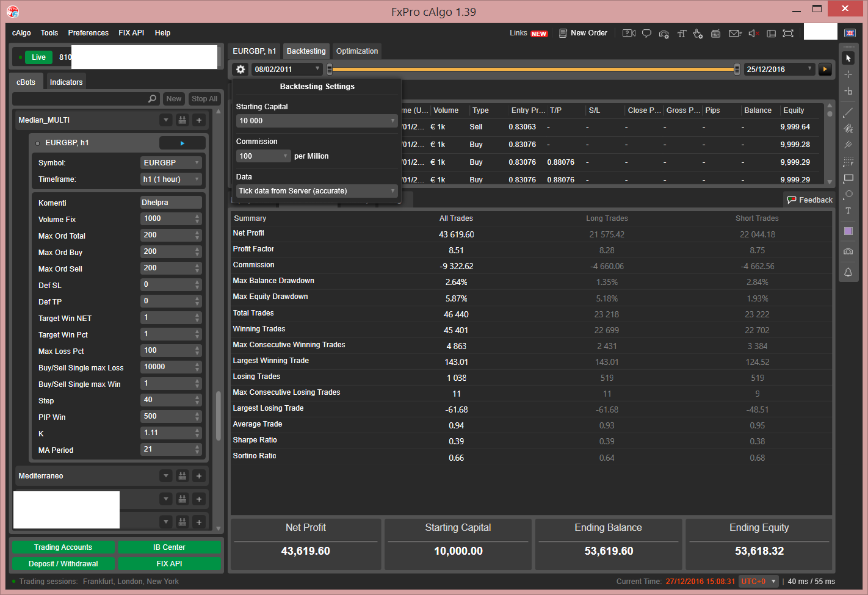
Task: Start backtest with the orange play button
Action: click(x=825, y=70)
